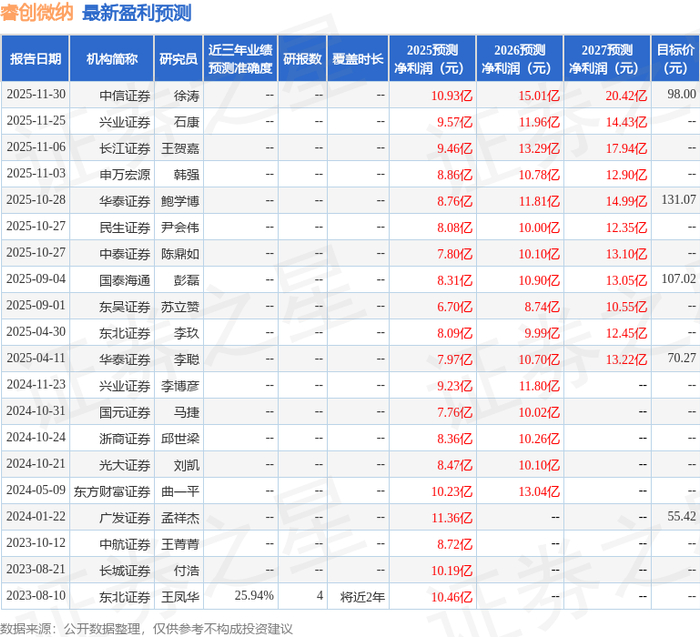The height and width of the screenshot is (637, 700).
Task: Click the 数据来源 disclaimer text
Action: (146, 629)
